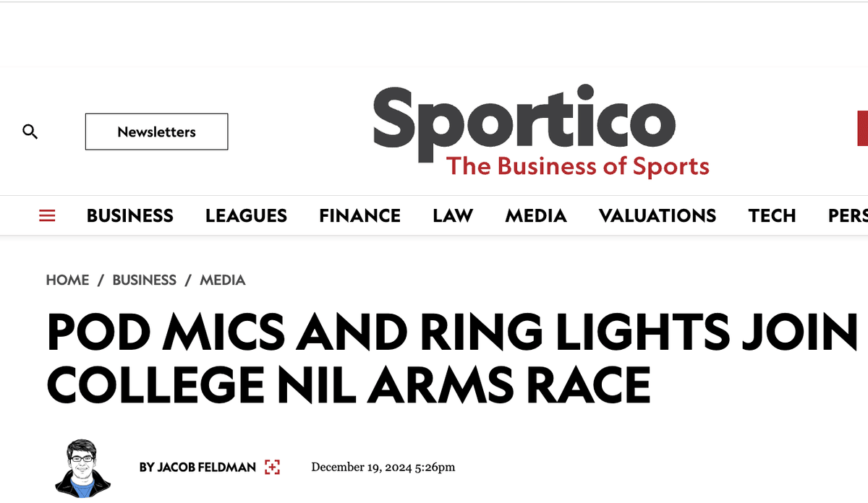This screenshot has height=503, width=868.
Task: Go to the Business section
Action: tap(130, 215)
